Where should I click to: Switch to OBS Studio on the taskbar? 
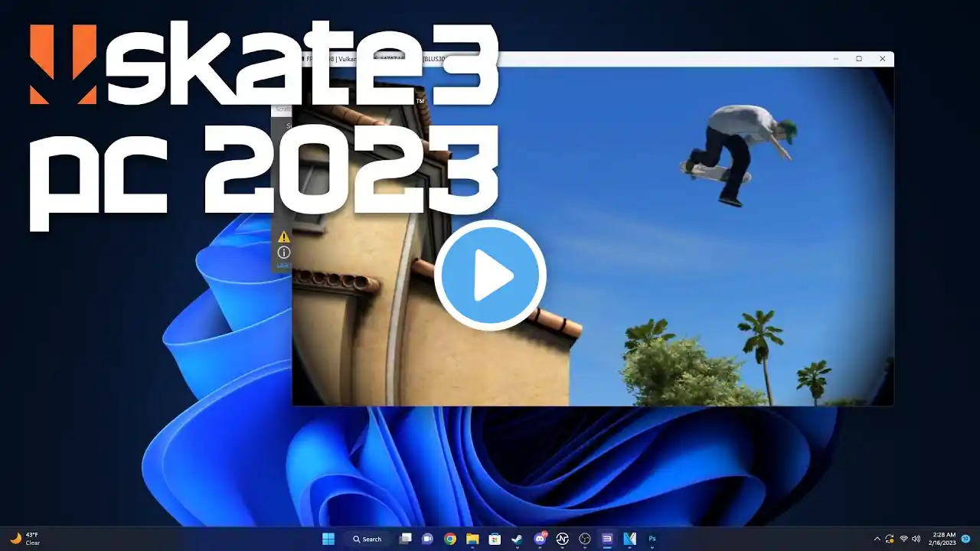pos(585,539)
